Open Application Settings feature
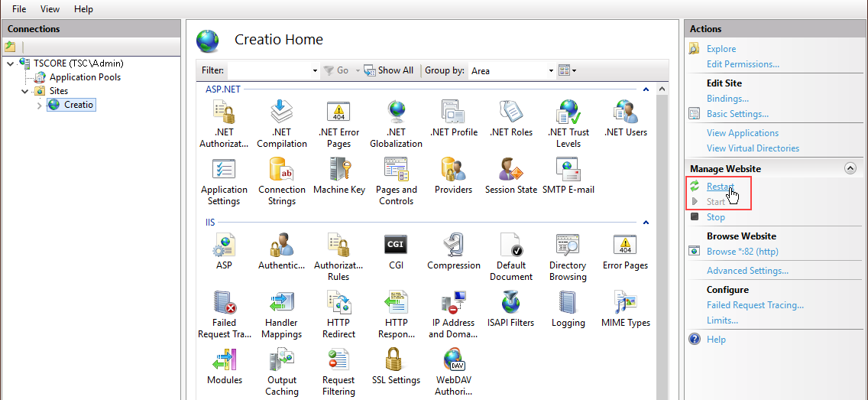 pyautogui.click(x=224, y=181)
